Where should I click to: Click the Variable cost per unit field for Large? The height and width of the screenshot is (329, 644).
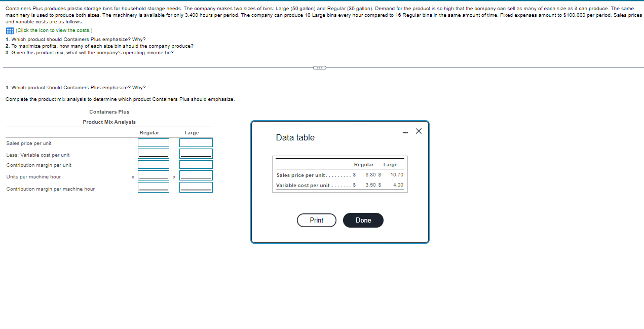pyautogui.click(x=196, y=153)
